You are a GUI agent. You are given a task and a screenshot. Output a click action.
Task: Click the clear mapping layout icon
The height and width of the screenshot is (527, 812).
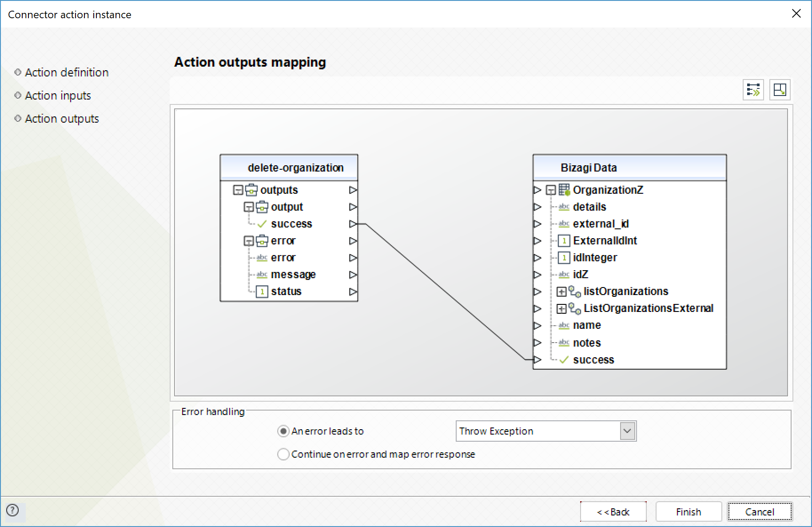coord(780,90)
